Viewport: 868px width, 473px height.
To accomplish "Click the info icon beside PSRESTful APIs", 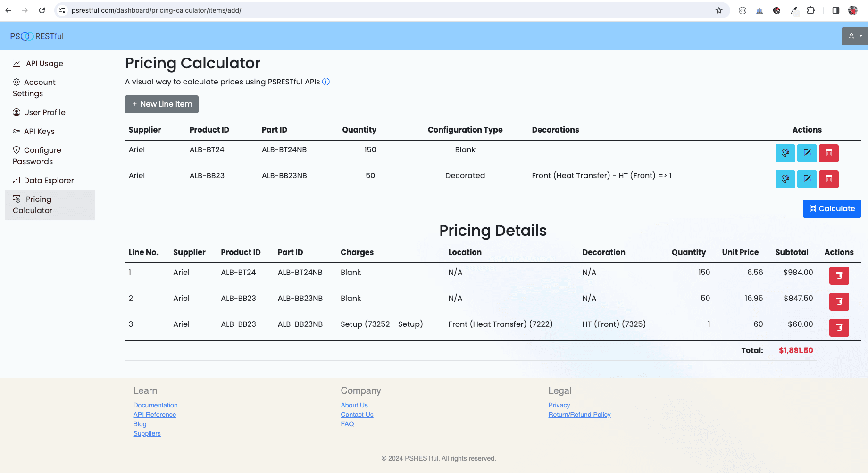I will pos(326,82).
